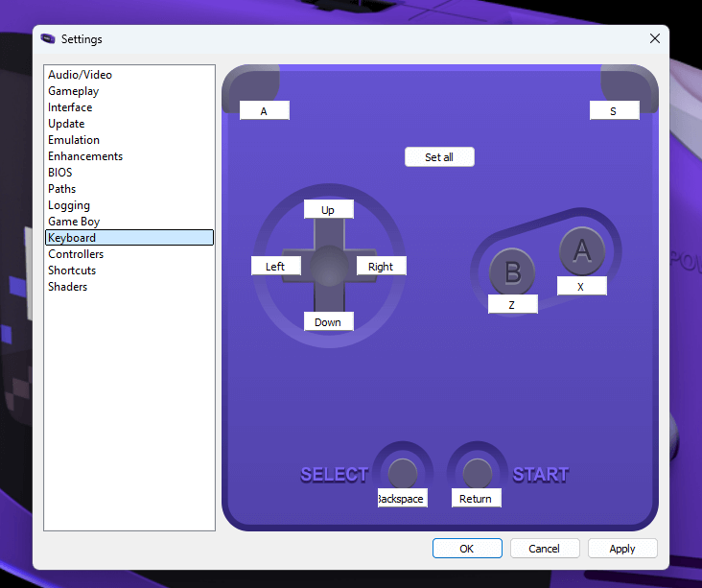Click the mGBA icon in title bar

point(48,39)
